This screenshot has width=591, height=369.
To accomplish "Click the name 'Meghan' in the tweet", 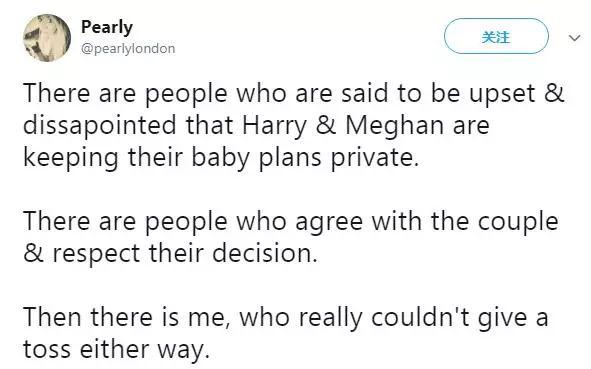I will (x=395, y=126).
